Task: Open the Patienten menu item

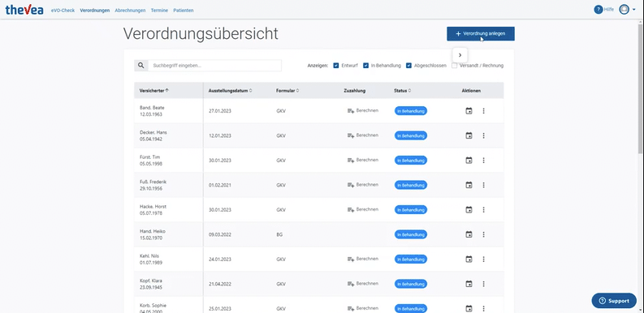Action: [184, 11]
